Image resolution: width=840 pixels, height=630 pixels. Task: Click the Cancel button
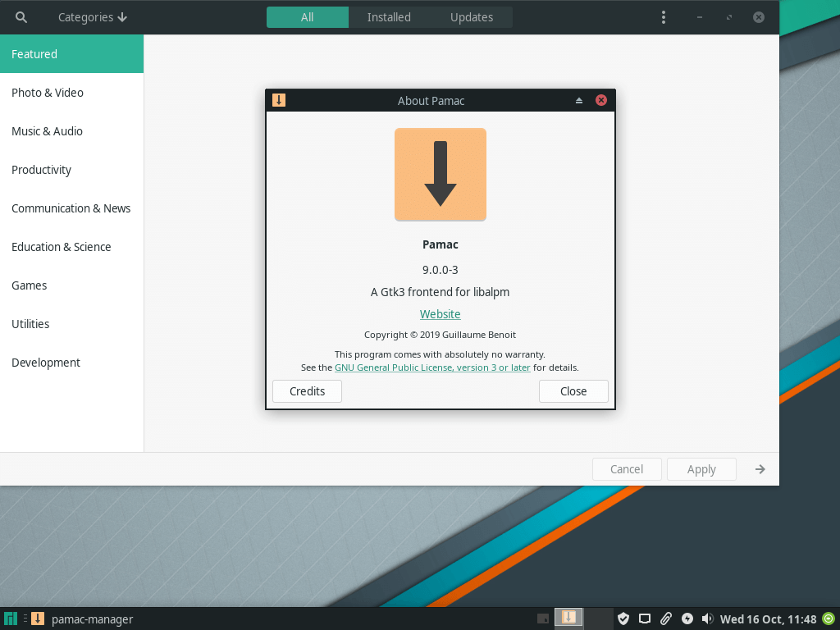(x=627, y=469)
